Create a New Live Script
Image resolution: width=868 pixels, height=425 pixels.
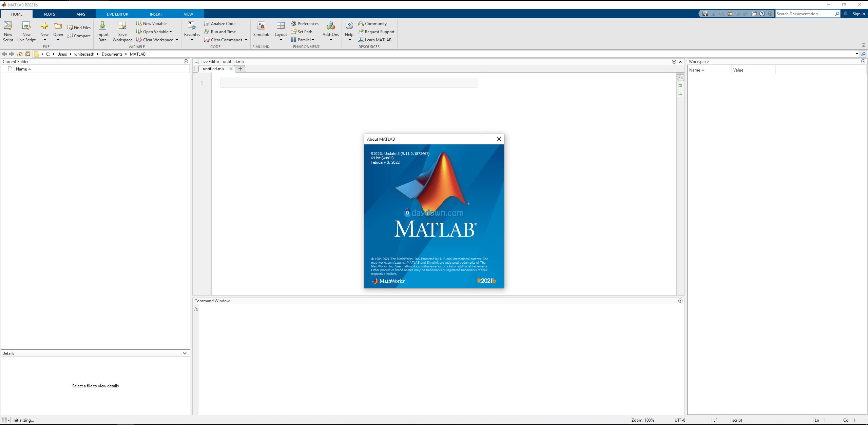coord(26,32)
